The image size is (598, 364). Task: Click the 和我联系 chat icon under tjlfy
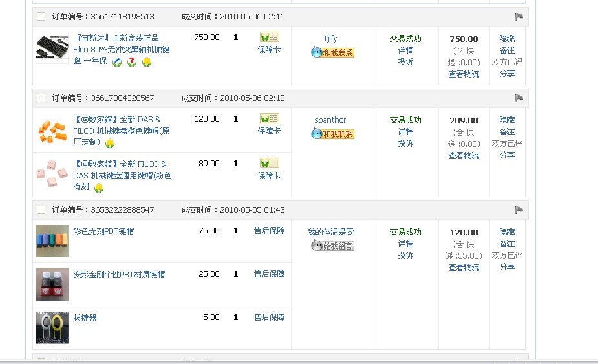pos(332,52)
